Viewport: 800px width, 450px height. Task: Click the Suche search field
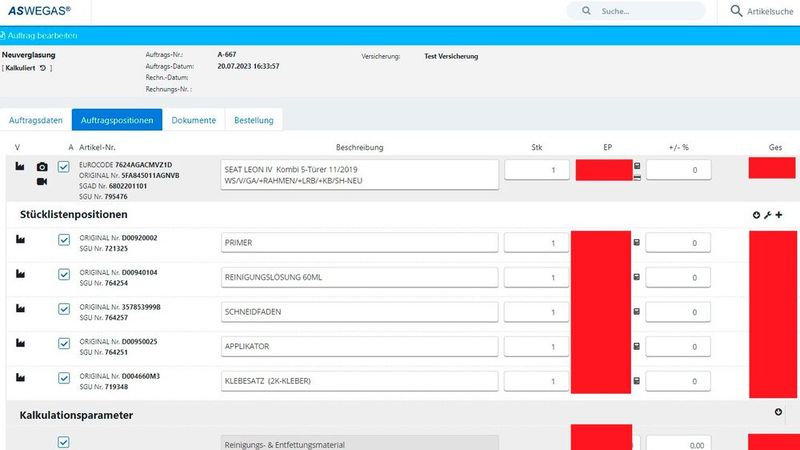[x=640, y=12]
